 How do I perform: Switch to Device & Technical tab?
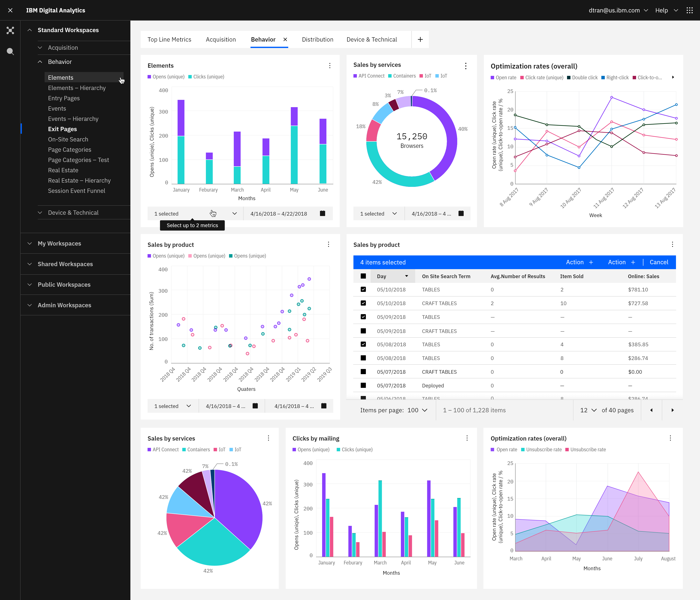coord(372,39)
